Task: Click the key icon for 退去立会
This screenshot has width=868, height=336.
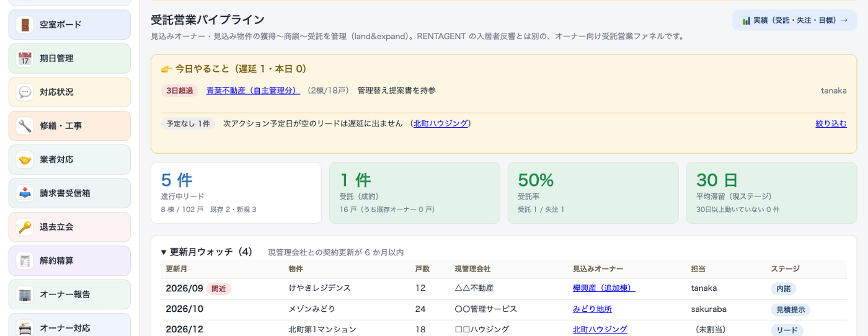Action: coord(25,227)
